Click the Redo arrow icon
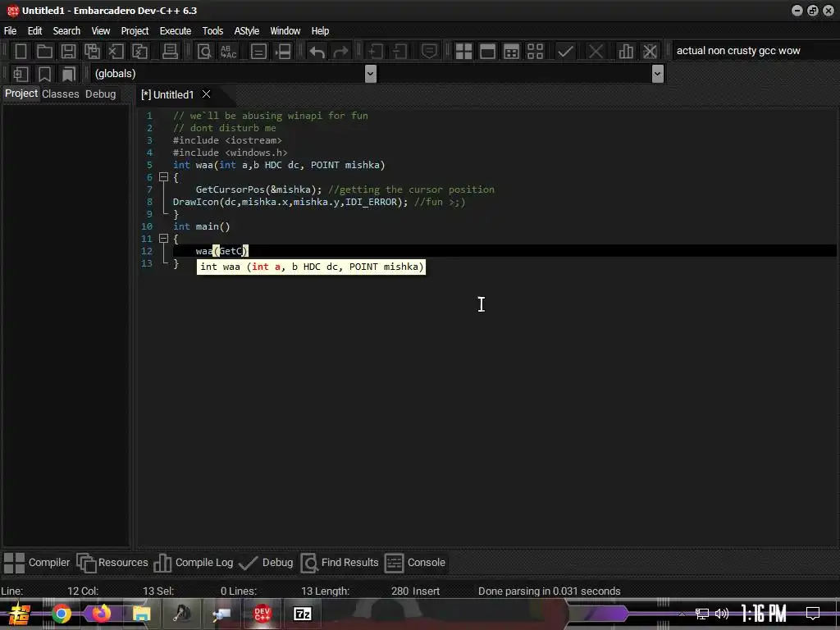This screenshot has width=840, height=630. (x=340, y=52)
